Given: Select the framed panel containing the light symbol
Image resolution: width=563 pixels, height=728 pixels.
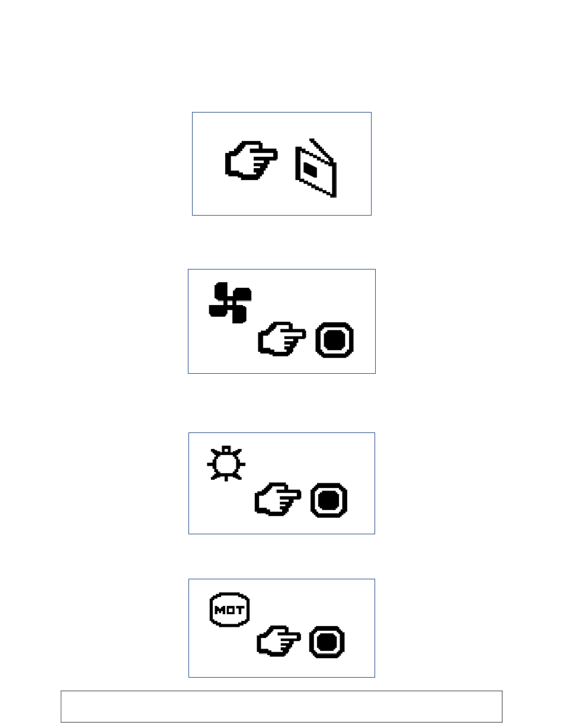Looking at the screenshot, I should pyautogui.click(x=281, y=483).
